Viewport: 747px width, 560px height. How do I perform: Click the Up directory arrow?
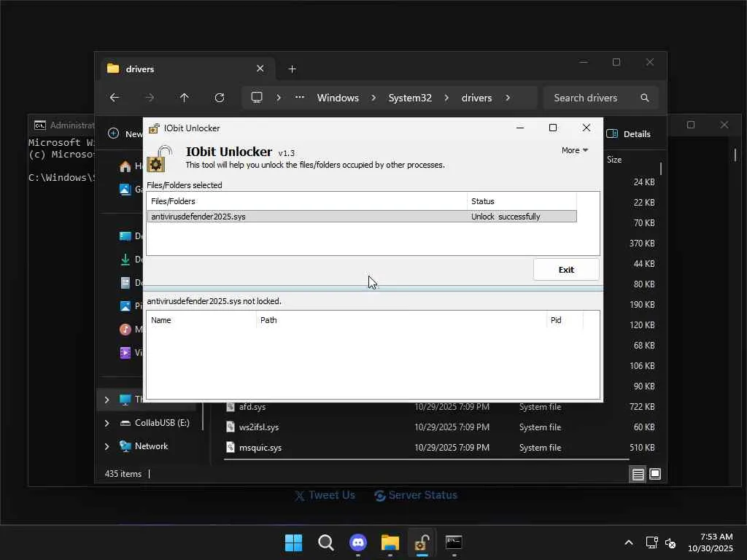[x=184, y=98]
